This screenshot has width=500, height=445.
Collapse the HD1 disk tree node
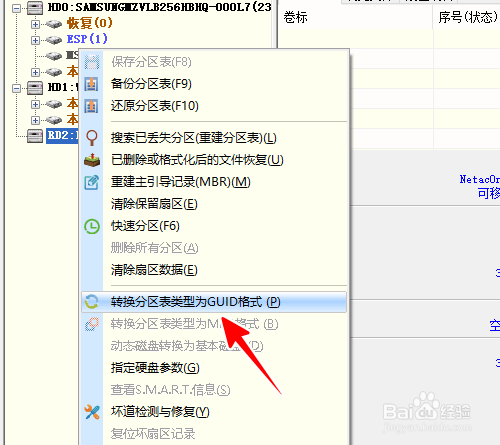point(16,88)
